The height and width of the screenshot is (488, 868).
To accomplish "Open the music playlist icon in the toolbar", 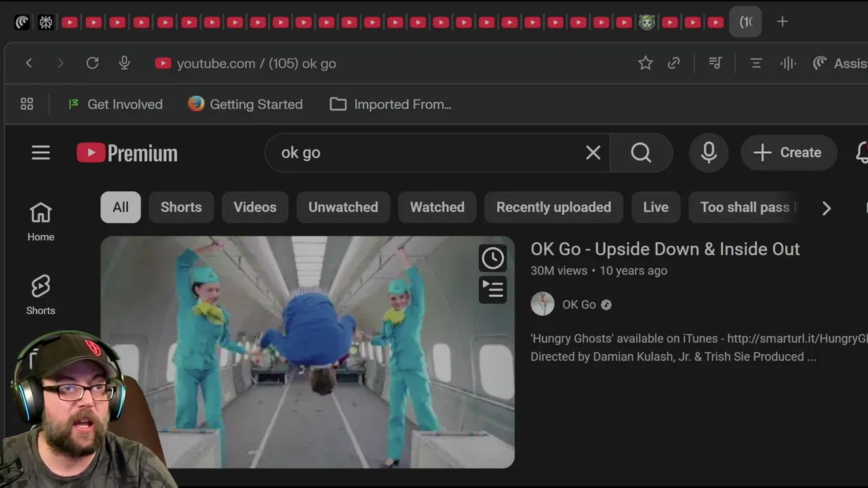I will point(715,63).
